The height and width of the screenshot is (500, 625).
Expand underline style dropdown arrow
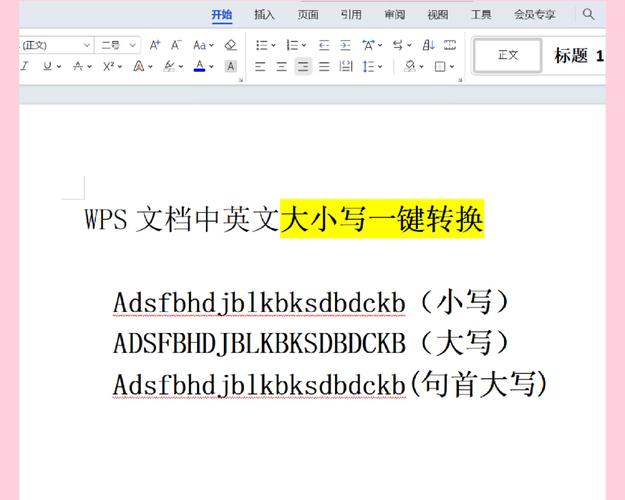pyautogui.click(x=59, y=67)
